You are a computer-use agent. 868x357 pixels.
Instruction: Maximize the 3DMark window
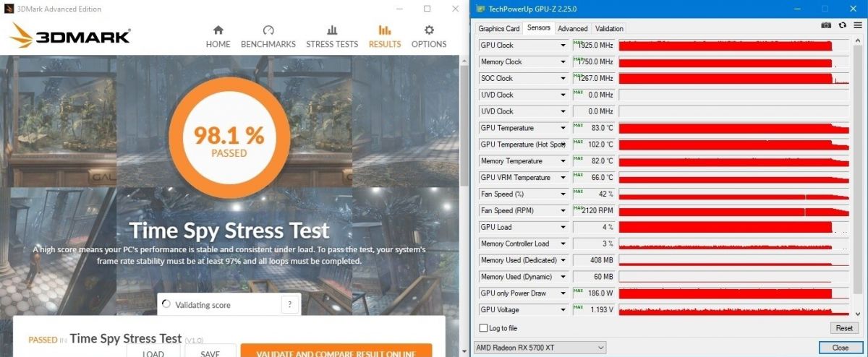(427, 9)
